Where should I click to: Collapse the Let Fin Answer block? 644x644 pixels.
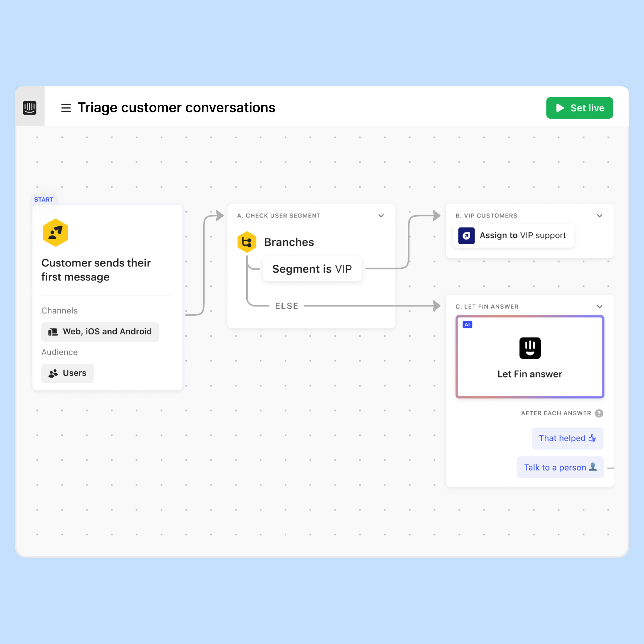(x=599, y=307)
